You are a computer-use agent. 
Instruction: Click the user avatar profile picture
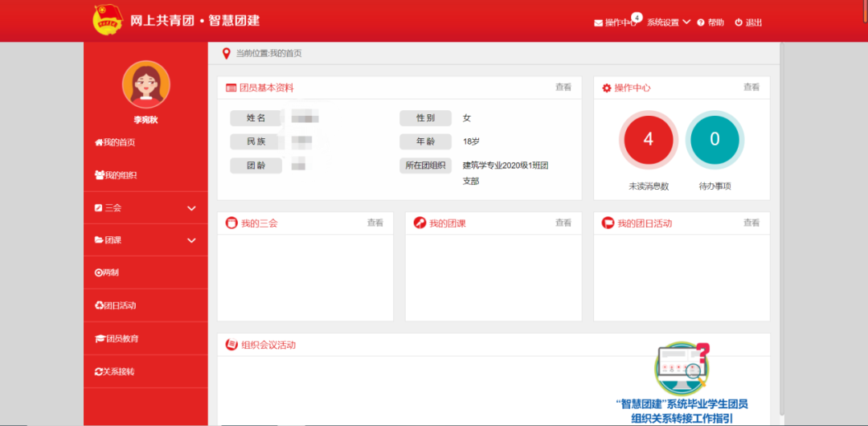click(145, 84)
